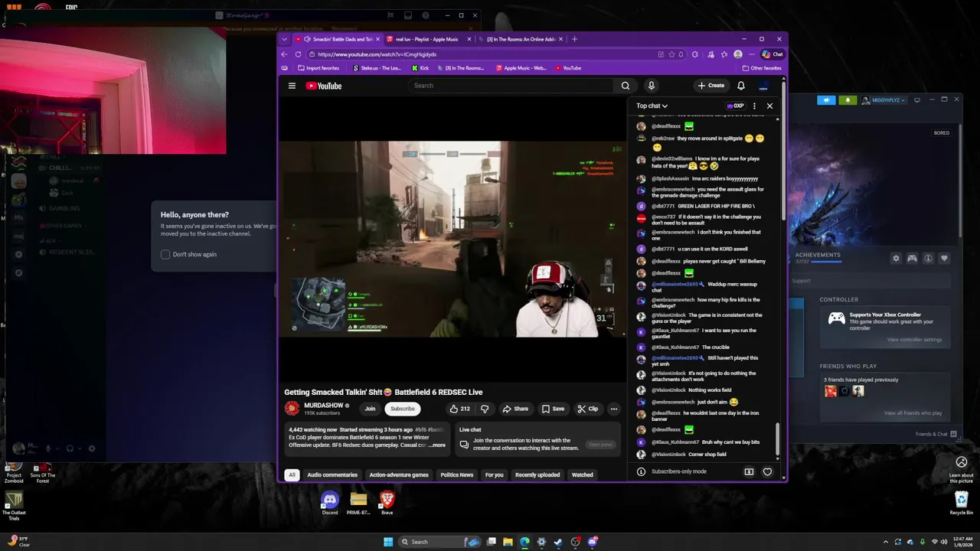Open live chat three-dot options menu

754,106
